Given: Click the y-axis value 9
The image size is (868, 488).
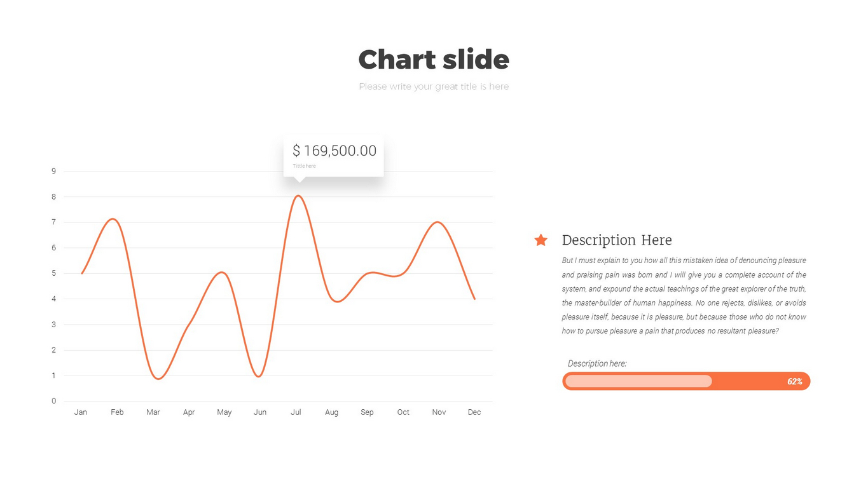Looking at the screenshot, I should click(54, 171).
